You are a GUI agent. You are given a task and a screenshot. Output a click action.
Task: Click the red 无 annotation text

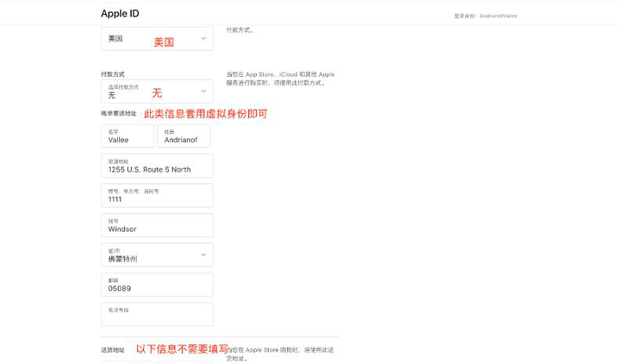(x=156, y=93)
